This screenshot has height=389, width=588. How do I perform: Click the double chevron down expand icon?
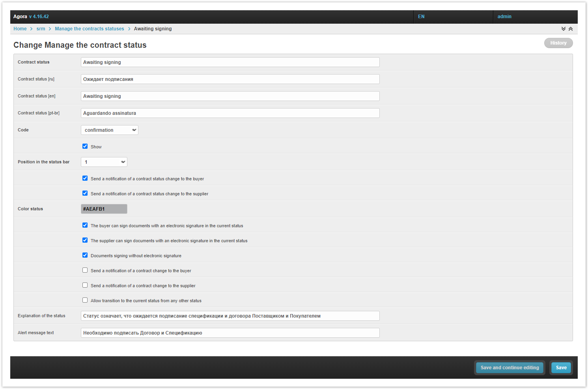[563, 29]
